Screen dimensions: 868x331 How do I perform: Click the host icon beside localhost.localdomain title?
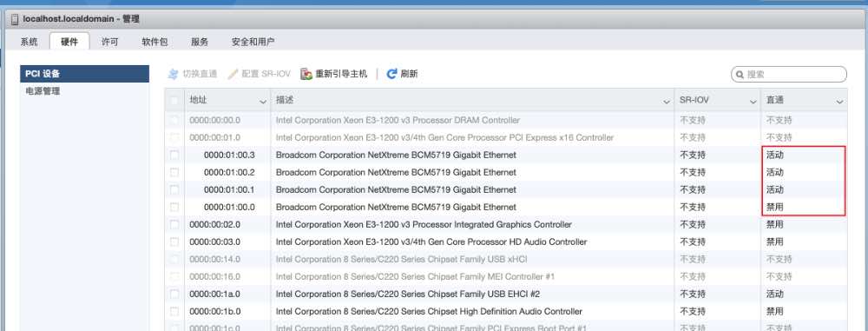pyautogui.click(x=15, y=19)
